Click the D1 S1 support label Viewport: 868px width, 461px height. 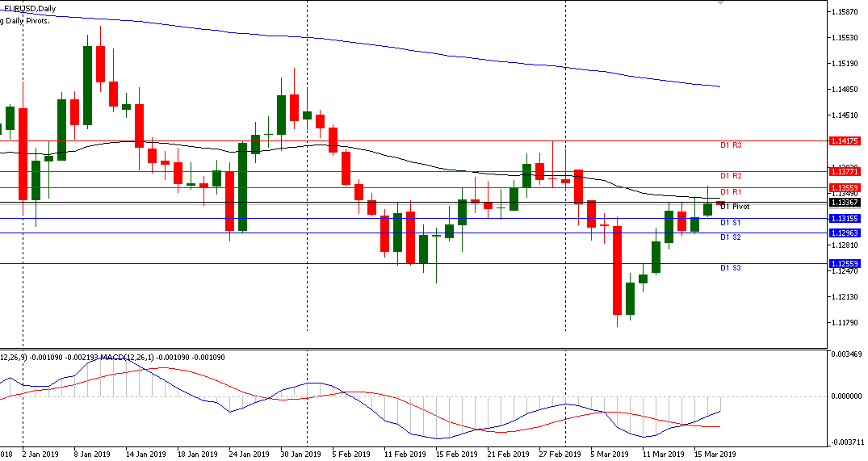tap(731, 223)
